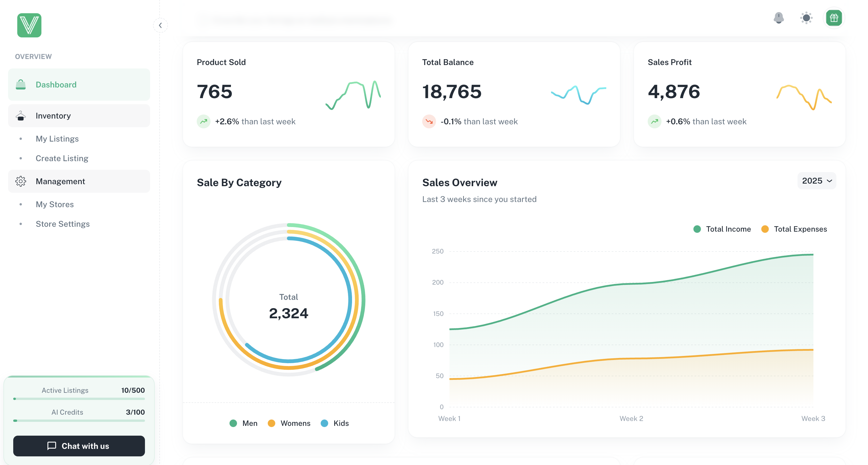Click the 10/500 Active Listings count
Screen dimensions: 868x465
pyautogui.click(x=133, y=390)
